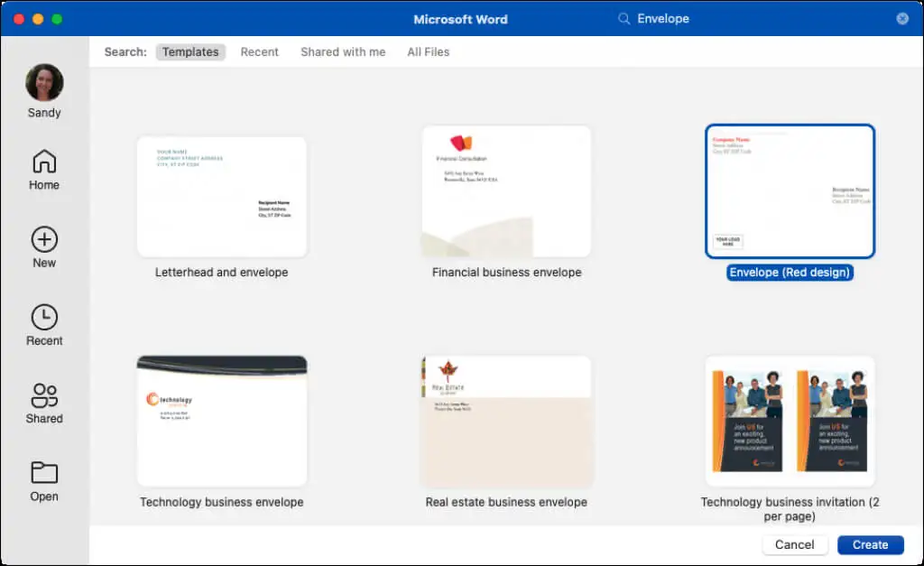Select Technology business invitation thumbnail
This screenshot has height=566, width=924.
tap(790, 421)
